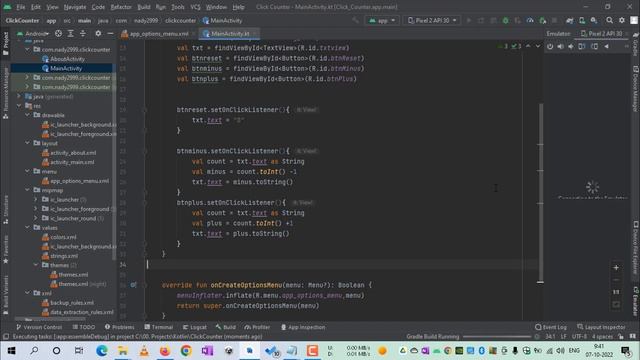Image resolution: width=640 pixels, height=360 pixels.
Task: Toggle the Build Variants tool window
Action: (x=6, y=295)
